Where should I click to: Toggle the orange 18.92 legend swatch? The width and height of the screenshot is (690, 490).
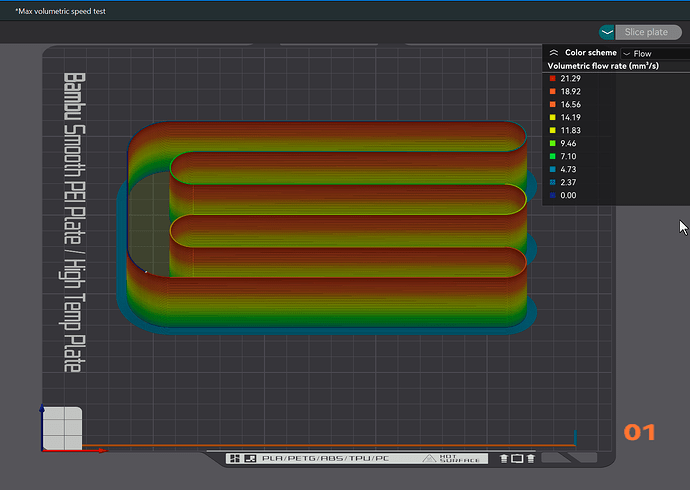[x=553, y=91]
